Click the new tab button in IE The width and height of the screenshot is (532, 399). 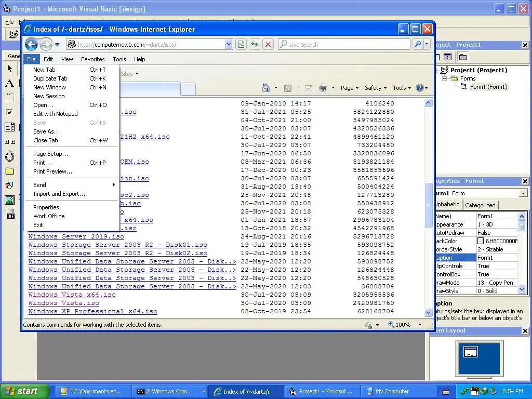(188, 89)
